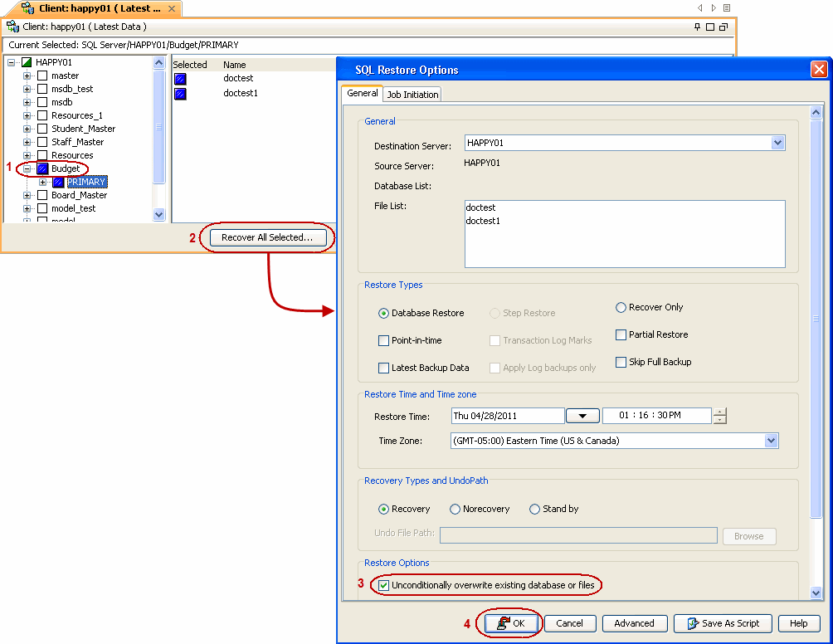Expand the Board_Master tree node

[27, 195]
